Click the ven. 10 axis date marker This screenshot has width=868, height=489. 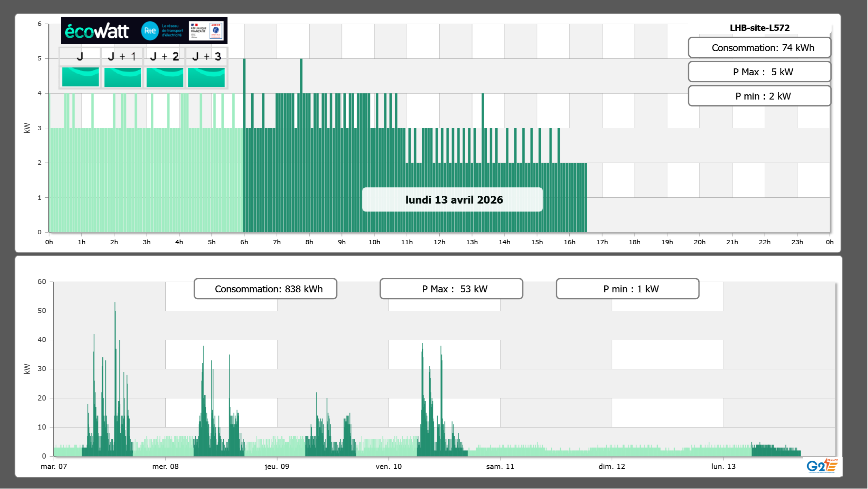pos(389,467)
